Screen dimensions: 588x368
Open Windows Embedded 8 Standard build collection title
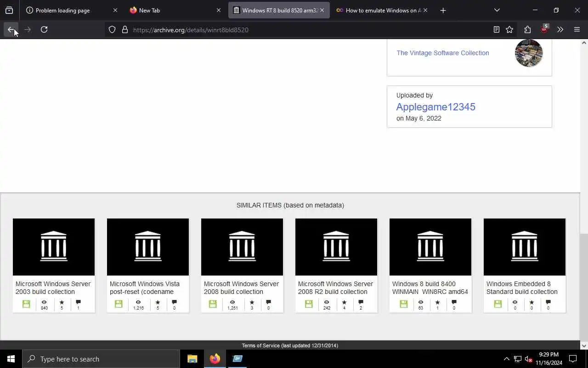(522, 287)
